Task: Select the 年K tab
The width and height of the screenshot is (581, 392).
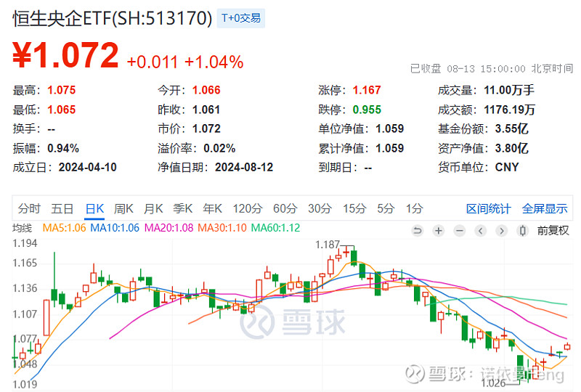Action: 212,208
